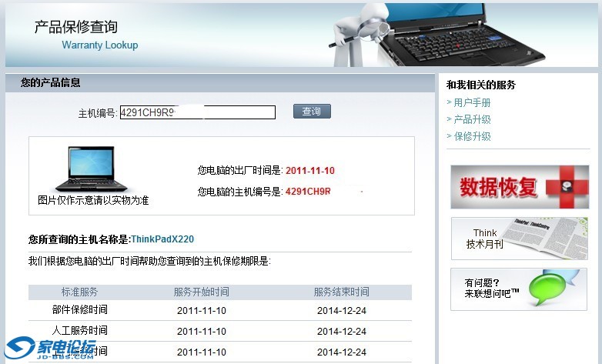Click the magnifying glass figure in header

[359, 35]
